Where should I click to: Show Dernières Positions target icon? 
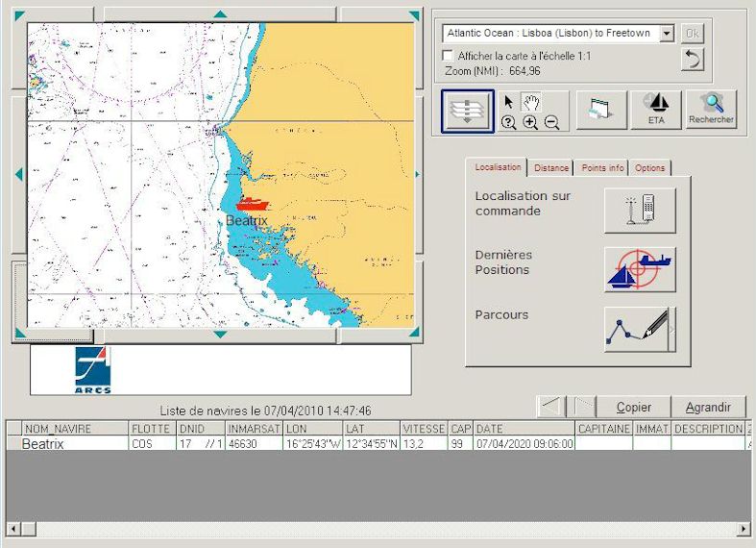pos(640,269)
